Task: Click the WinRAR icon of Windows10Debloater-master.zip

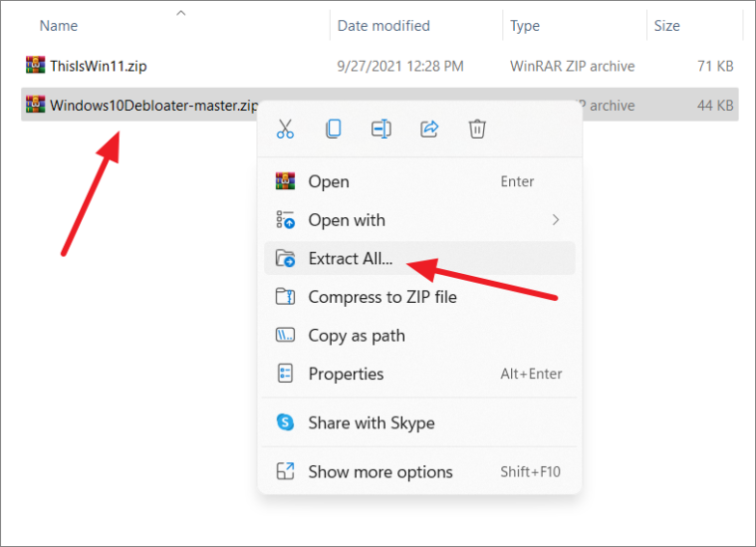Action: 35,105
